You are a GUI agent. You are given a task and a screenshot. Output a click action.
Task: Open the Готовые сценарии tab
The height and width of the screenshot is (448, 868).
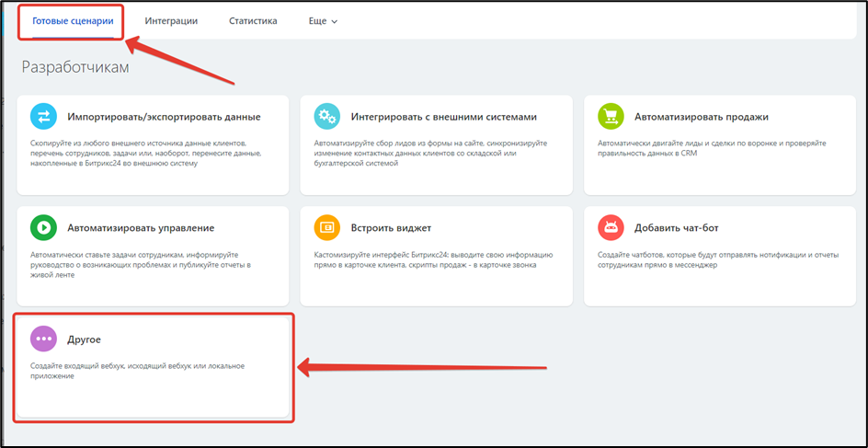click(x=73, y=21)
